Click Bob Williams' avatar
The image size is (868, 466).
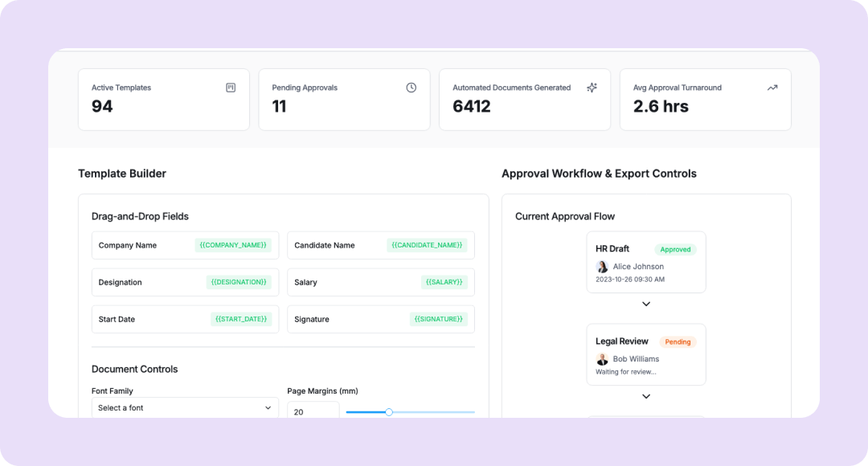pos(602,359)
